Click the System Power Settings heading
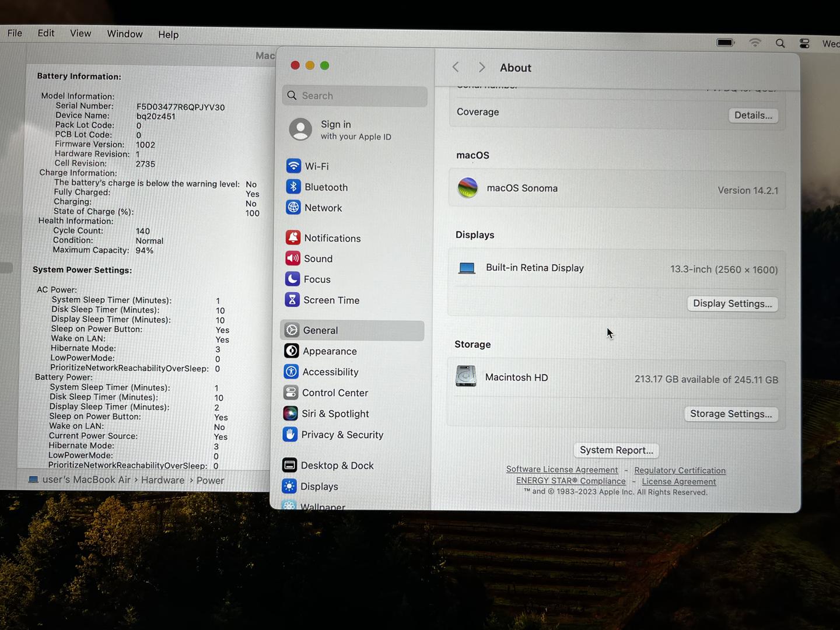Screen dimensions: 840x630 pyautogui.click(x=82, y=269)
